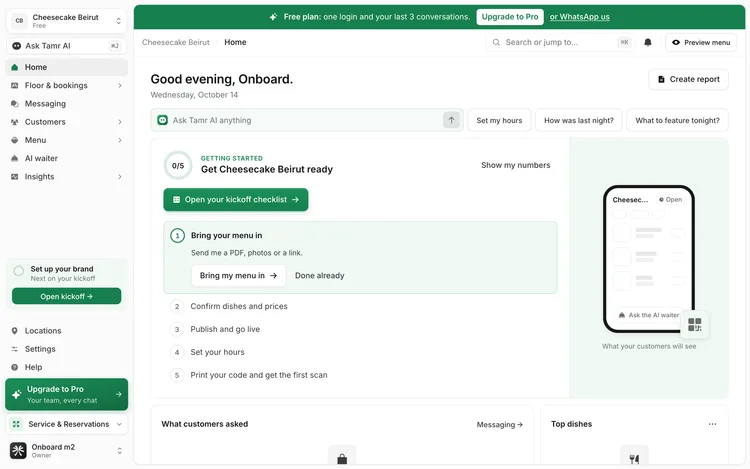The image size is (750, 469).
Task: Click the Settings sliders icon
Action: 15,349
